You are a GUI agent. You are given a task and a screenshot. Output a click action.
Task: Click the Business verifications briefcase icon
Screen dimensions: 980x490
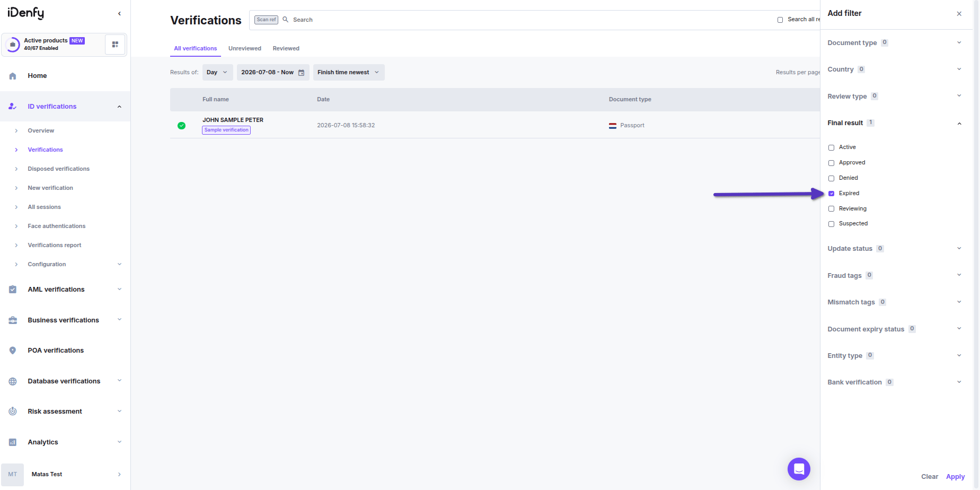(13, 320)
